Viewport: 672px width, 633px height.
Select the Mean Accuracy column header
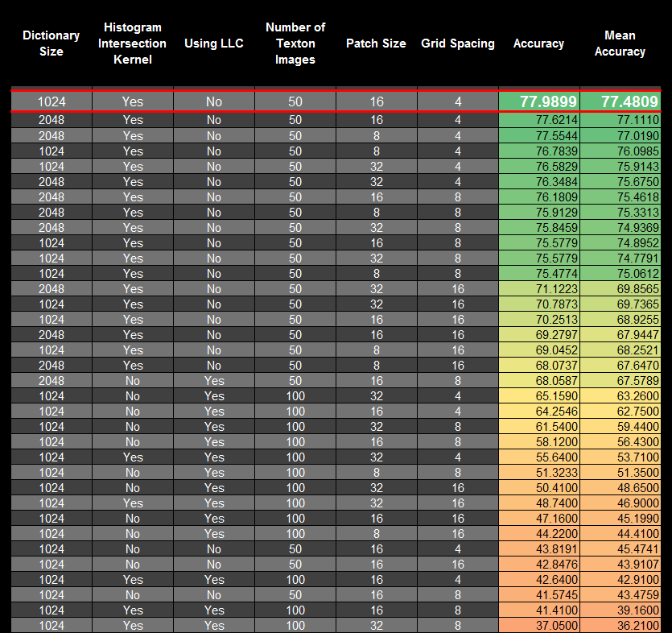620,43
